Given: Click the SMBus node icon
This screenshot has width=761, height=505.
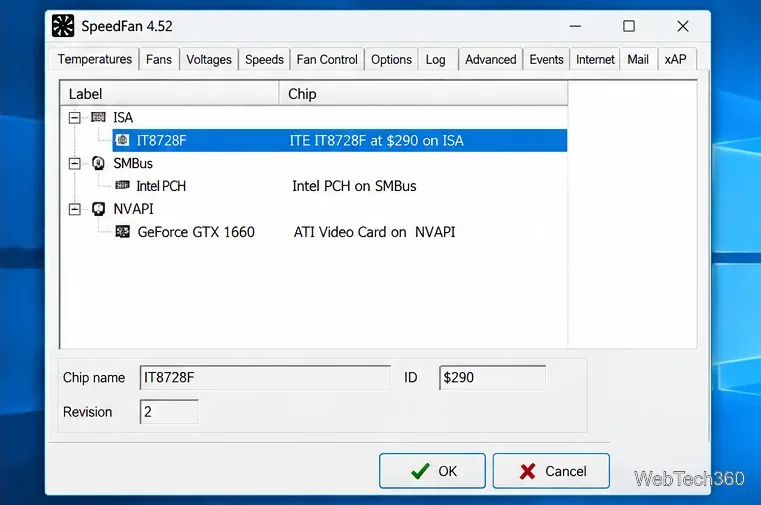Looking at the screenshot, I should (99, 163).
